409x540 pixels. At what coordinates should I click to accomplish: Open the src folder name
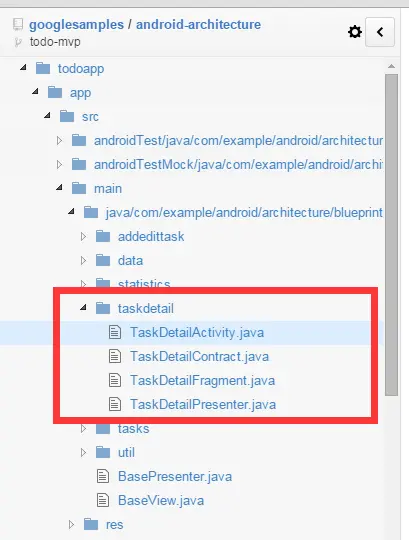pos(91,117)
